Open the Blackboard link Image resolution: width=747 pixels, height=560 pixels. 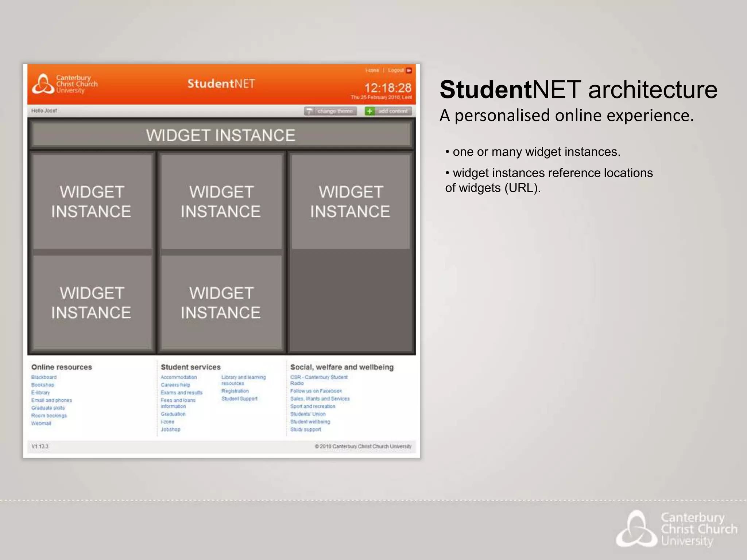tap(44, 377)
